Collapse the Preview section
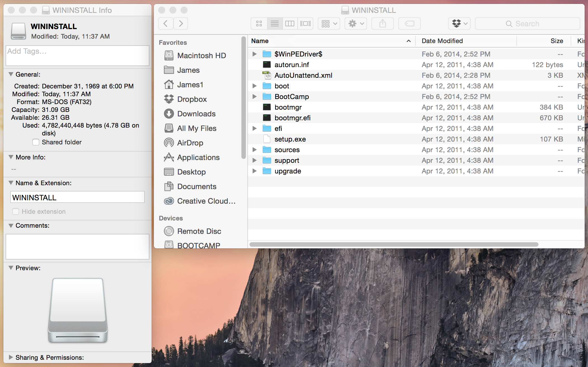Image resolution: width=588 pixels, height=367 pixels. 11,268
